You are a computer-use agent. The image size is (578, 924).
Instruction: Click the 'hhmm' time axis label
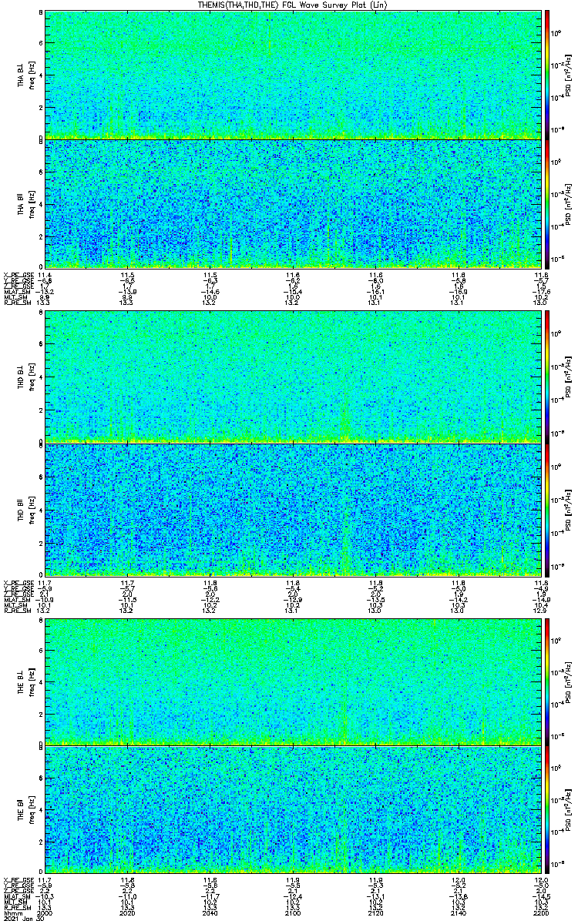[x=12, y=912]
